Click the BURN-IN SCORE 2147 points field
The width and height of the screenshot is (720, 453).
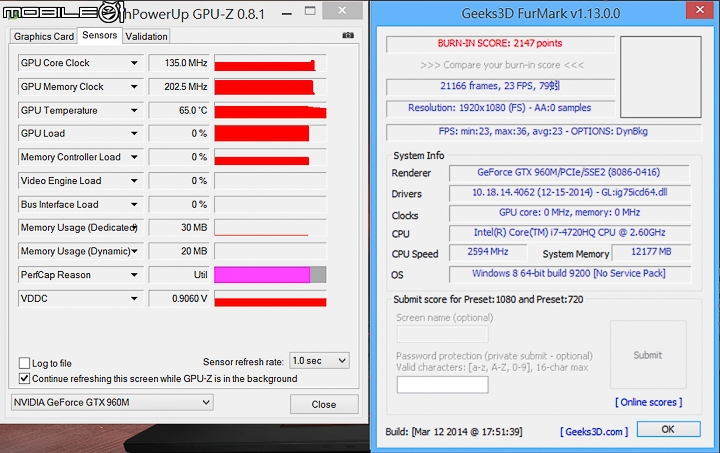point(501,44)
